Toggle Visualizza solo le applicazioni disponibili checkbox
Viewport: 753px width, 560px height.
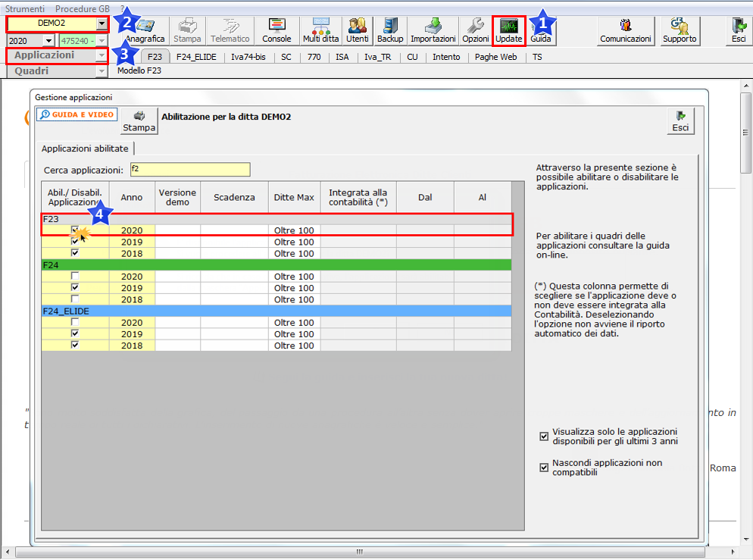pyautogui.click(x=544, y=436)
